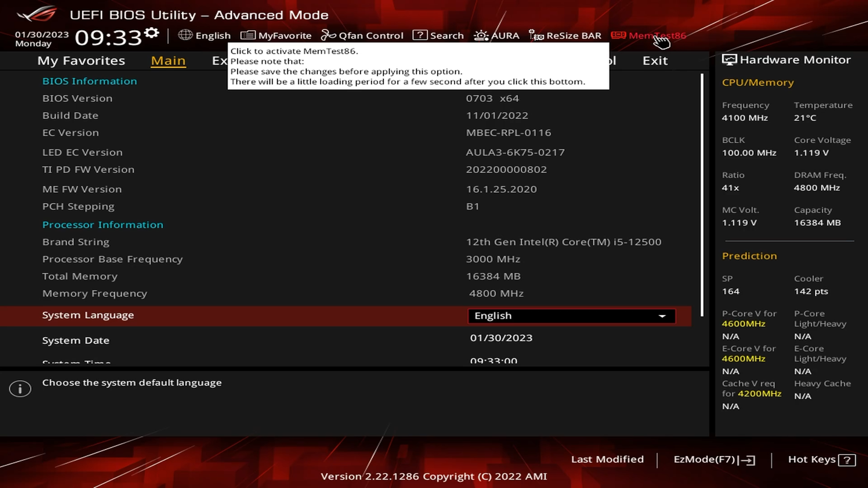Click the info icon beside the help text

click(20, 389)
